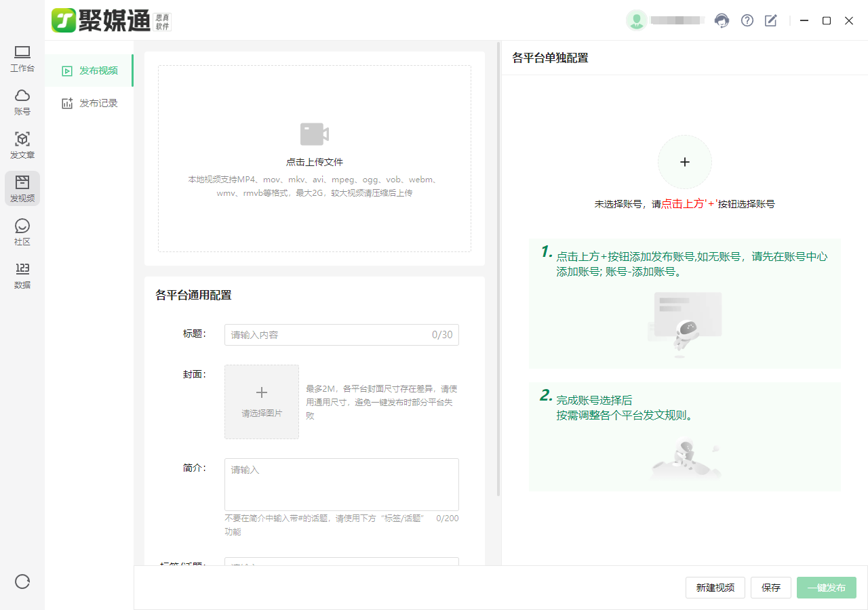Open the 数据 data section
This screenshot has height=610, width=868.
[22, 276]
